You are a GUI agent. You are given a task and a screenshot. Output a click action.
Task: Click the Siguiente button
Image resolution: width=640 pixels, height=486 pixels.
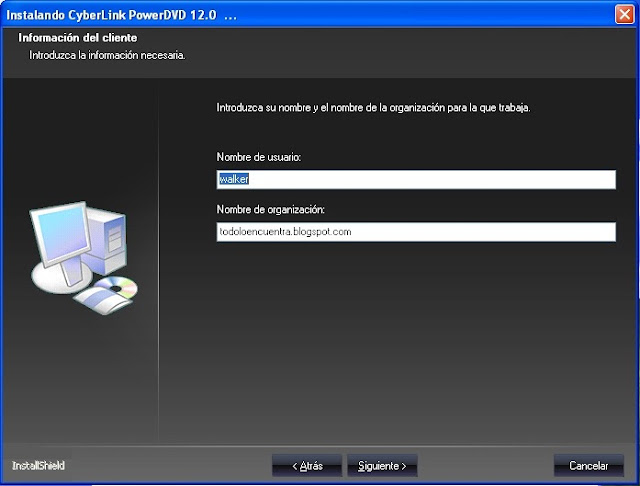click(382, 466)
